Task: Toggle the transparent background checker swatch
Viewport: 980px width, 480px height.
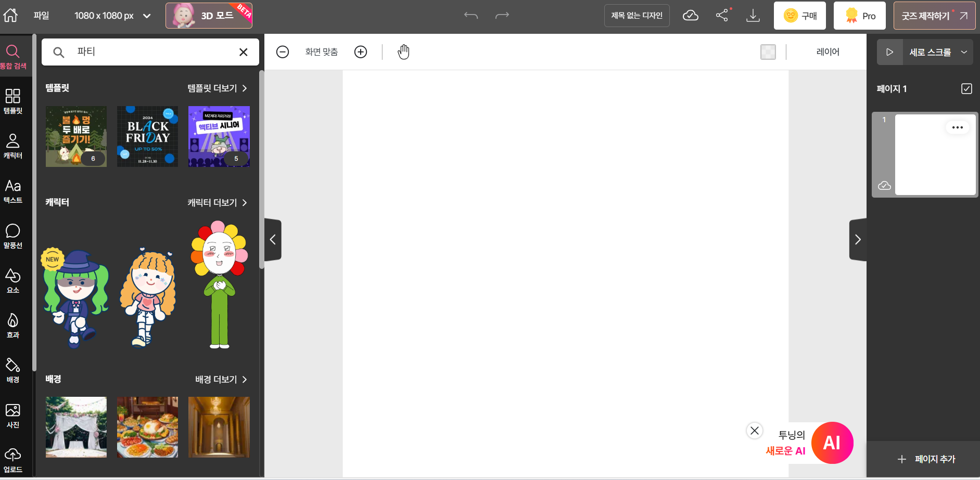Action: [x=768, y=52]
